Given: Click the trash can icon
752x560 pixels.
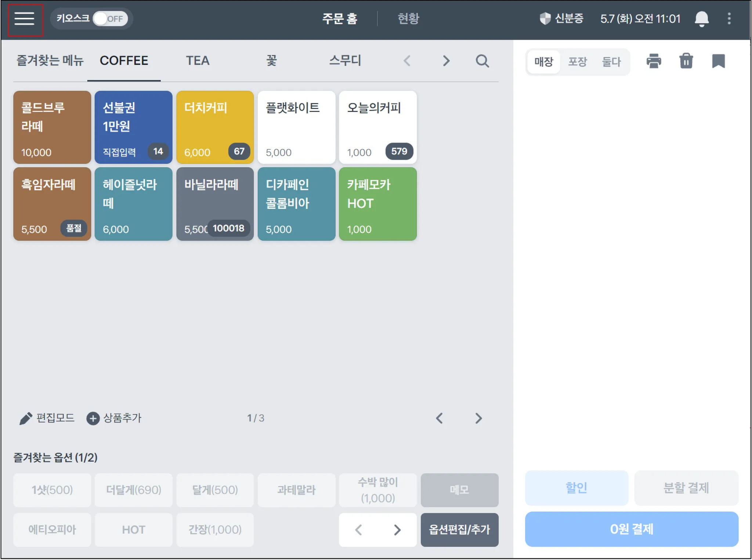Looking at the screenshot, I should point(686,61).
